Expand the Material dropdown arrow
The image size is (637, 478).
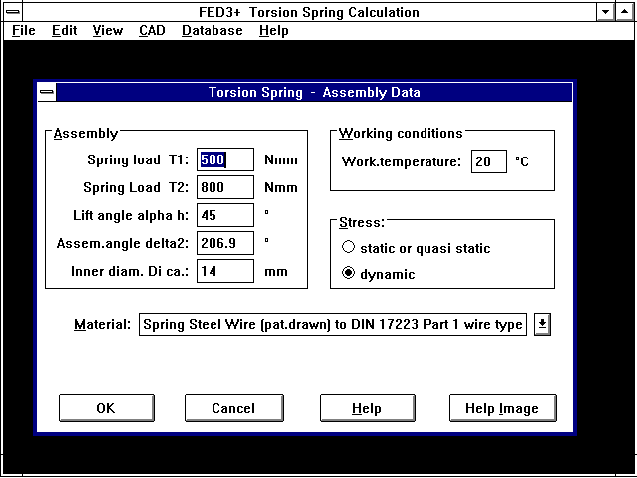[x=543, y=324]
